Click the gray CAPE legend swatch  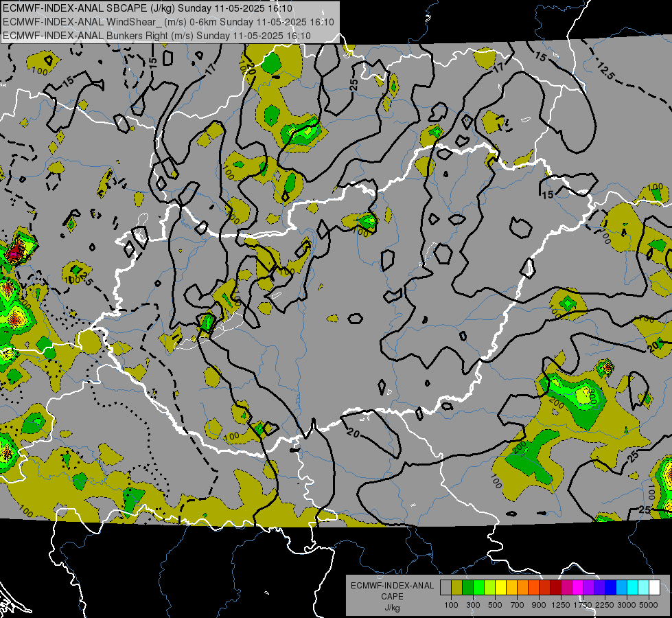[445, 588]
